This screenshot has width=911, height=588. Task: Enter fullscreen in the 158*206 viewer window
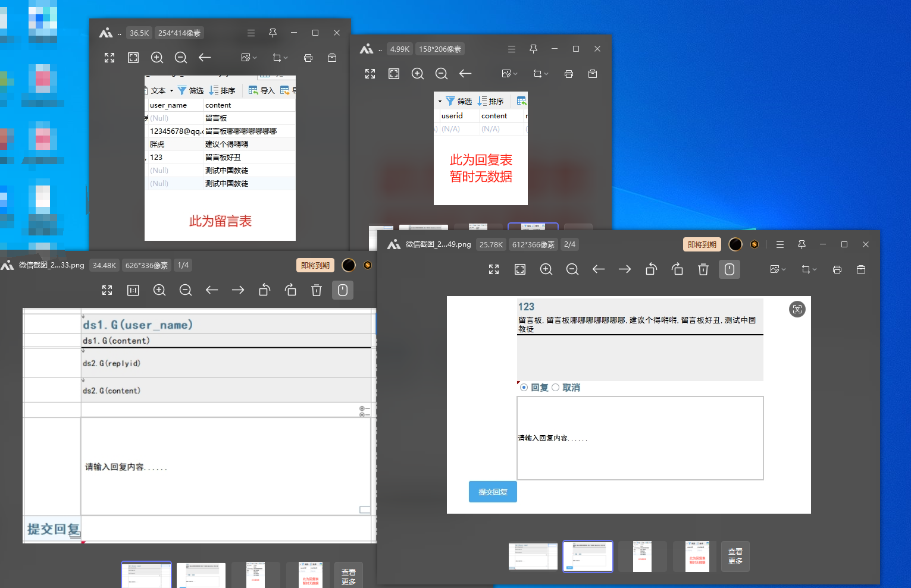coord(370,74)
